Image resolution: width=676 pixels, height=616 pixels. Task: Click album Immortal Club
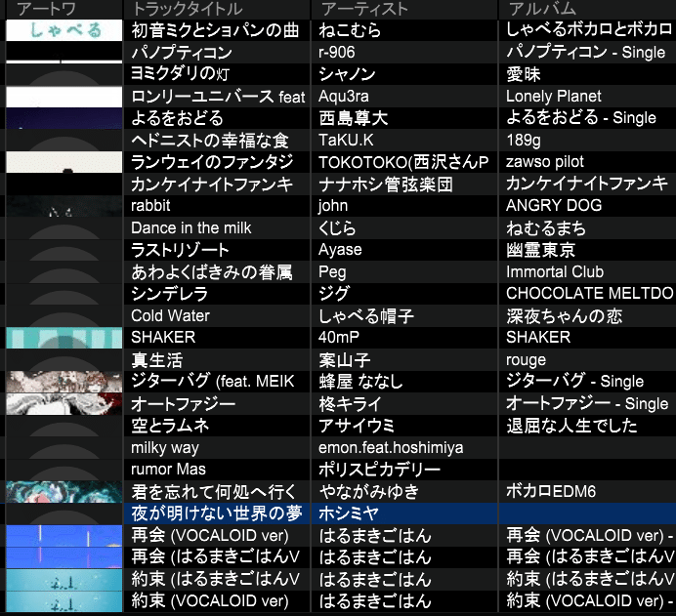click(555, 271)
